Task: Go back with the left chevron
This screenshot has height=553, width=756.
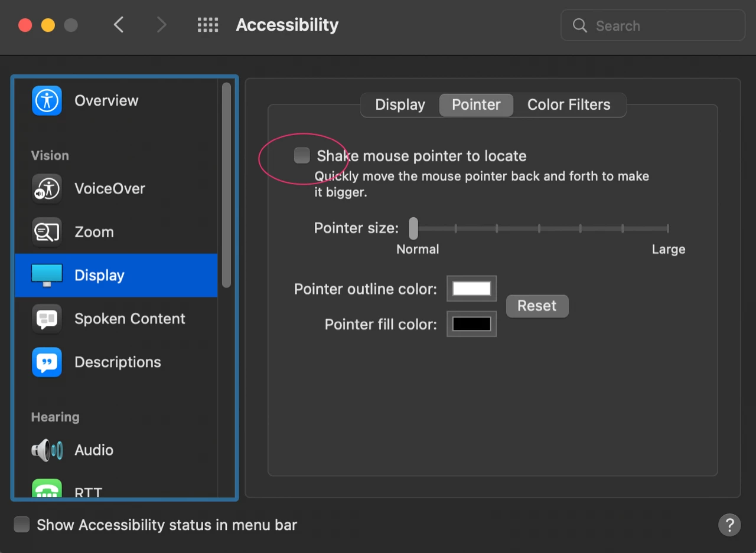Action: [119, 25]
